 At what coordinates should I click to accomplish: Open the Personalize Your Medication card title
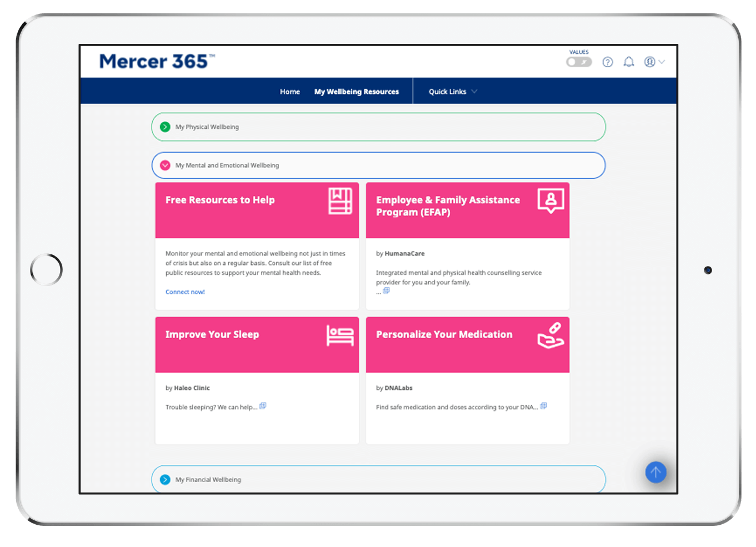click(x=444, y=334)
